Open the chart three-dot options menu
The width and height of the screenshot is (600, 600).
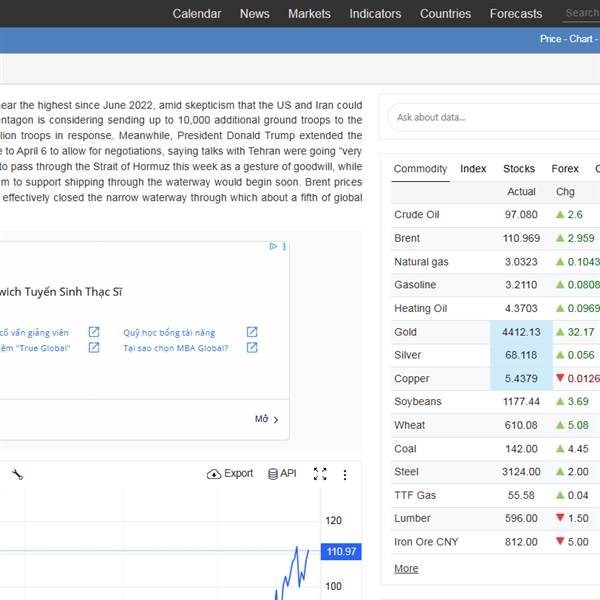click(x=345, y=474)
